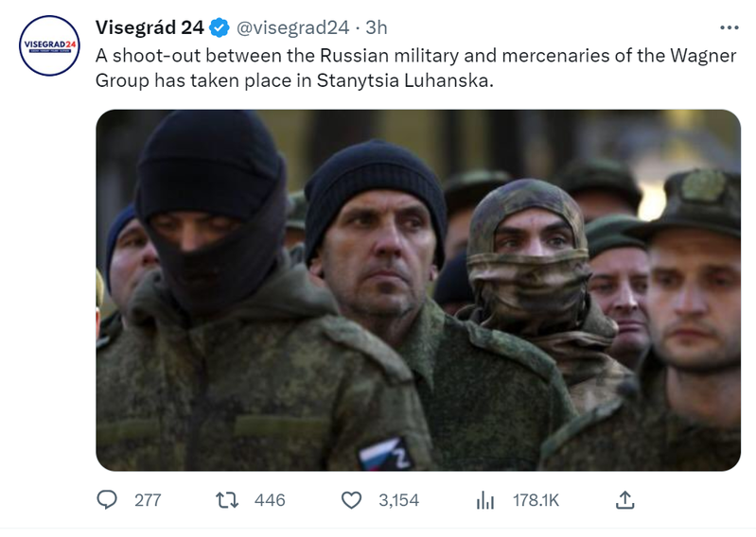Click the 178.1K views count
This screenshot has height=537, width=756.
pyautogui.click(x=536, y=500)
